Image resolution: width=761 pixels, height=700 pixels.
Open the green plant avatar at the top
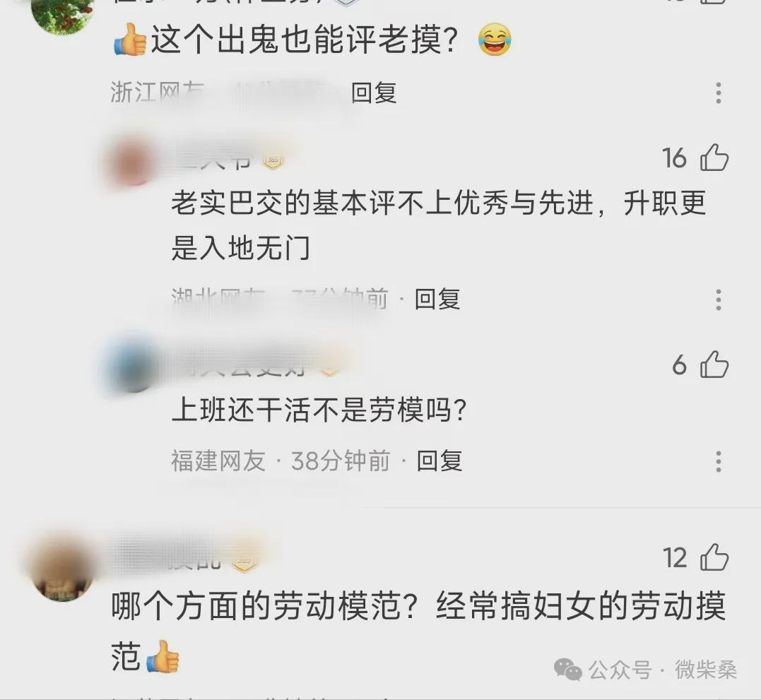pyautogui.click(x=63, y=15)
